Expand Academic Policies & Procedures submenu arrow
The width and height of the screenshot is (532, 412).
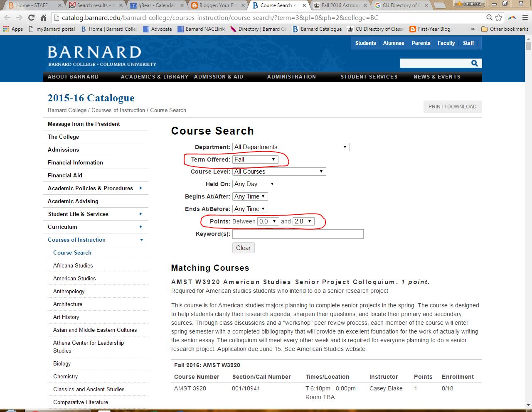(x=140, y=188)
